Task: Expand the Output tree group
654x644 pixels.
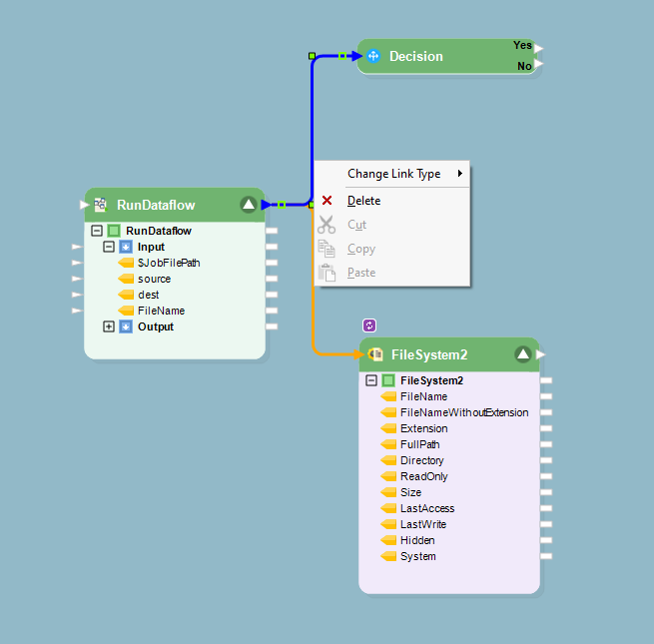Action: pos(109,326)
